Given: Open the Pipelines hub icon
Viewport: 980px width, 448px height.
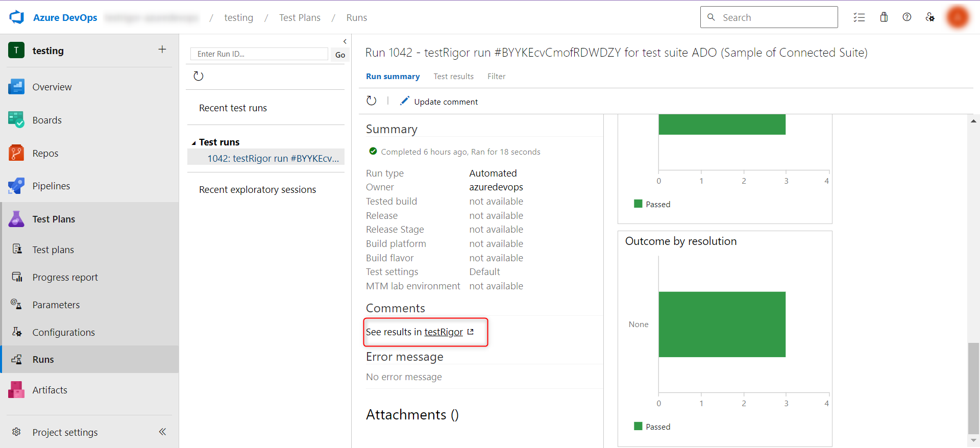Looking at the screenshot, I should pyautogui.click(x=16, y=186).
